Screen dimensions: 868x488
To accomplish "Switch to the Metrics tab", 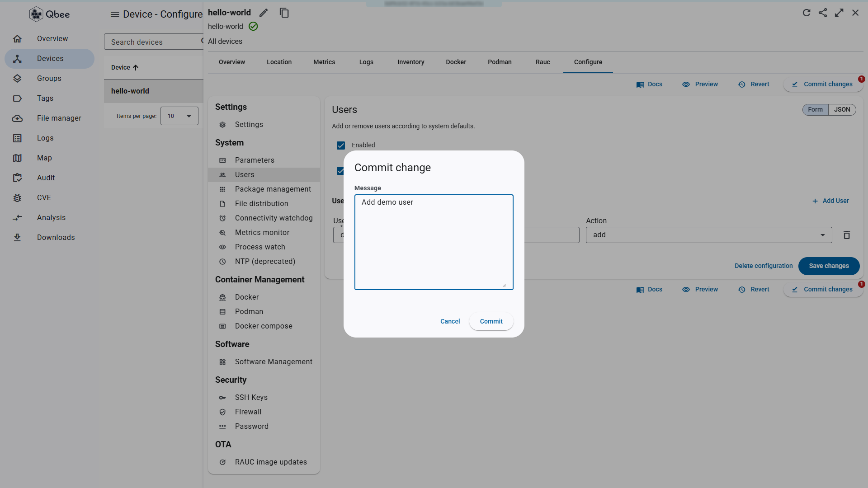I will 325,62.
